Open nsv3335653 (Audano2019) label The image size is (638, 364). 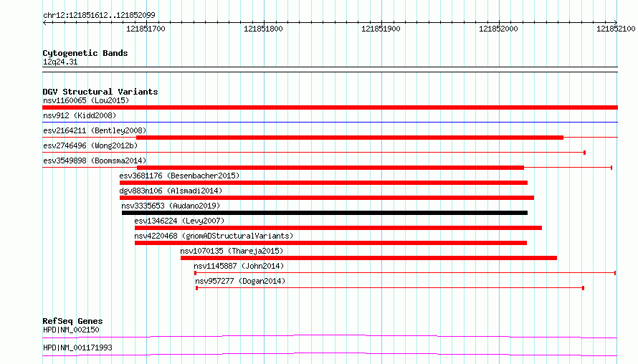pyautogui.click(x=171, y=206)
